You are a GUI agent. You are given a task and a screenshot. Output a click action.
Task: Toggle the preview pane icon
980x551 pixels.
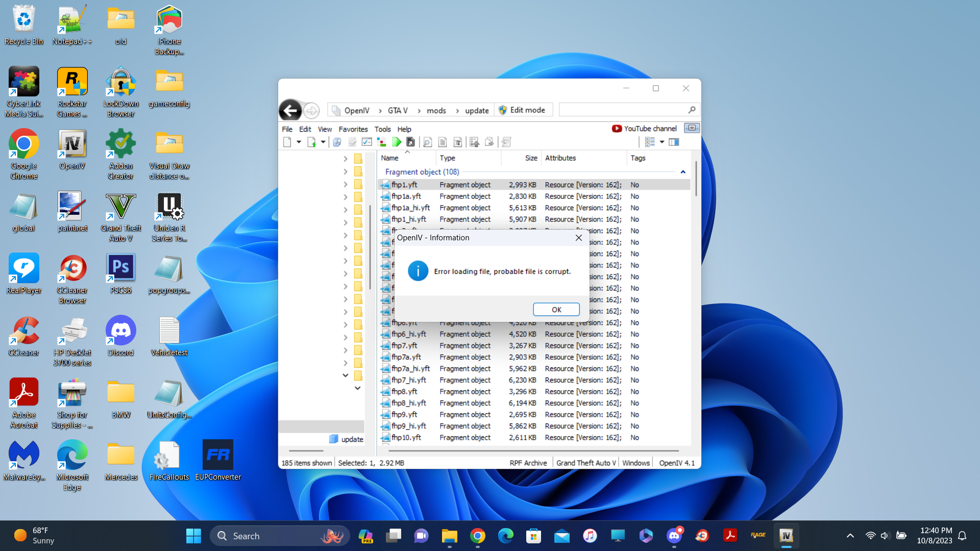(674, 142)
